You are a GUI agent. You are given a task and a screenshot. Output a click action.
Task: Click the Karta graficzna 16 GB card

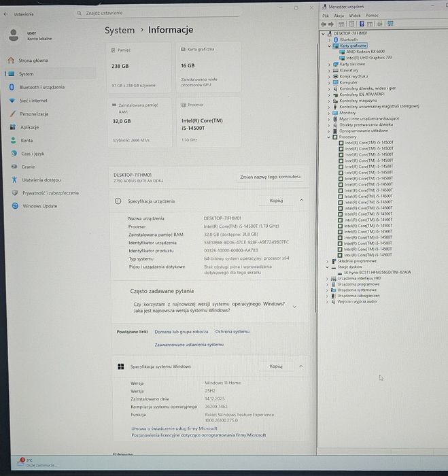(x=209, y=67)
